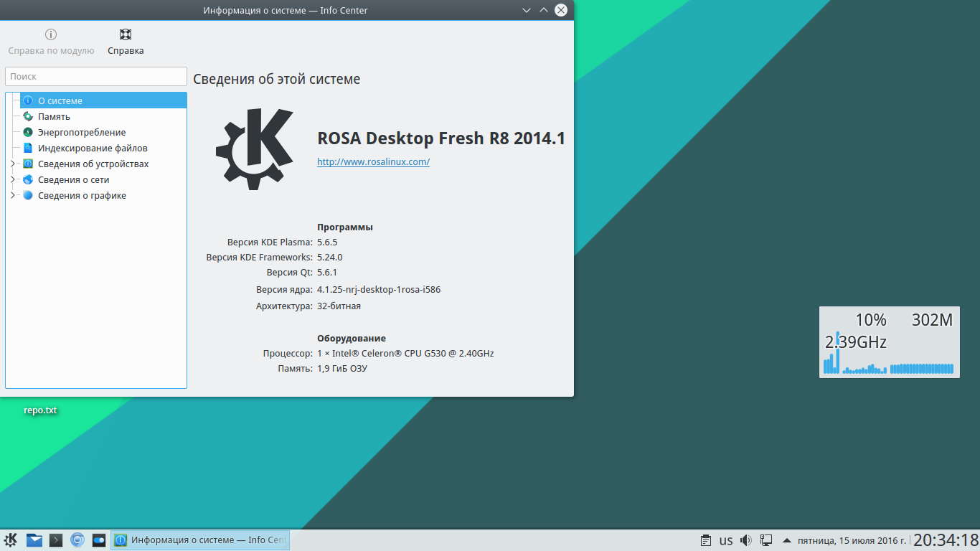The width and height of the screenshot is (980, 551).
Task: Click the clipboard icon in system tray
Action: [706, 540]
